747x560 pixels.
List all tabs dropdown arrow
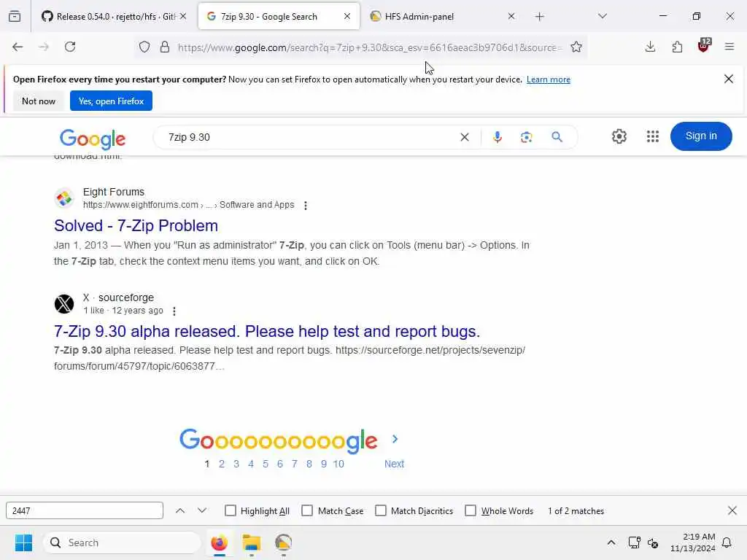(603, 16)
